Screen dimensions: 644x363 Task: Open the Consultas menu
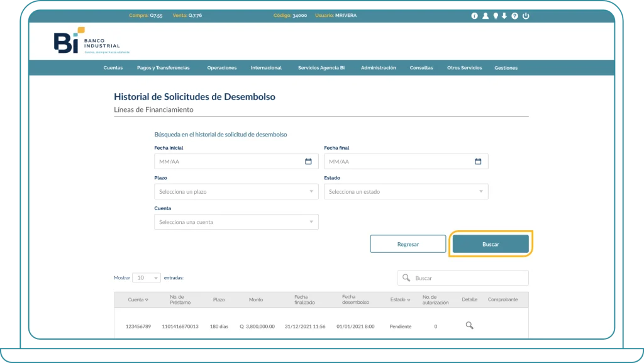421,68
